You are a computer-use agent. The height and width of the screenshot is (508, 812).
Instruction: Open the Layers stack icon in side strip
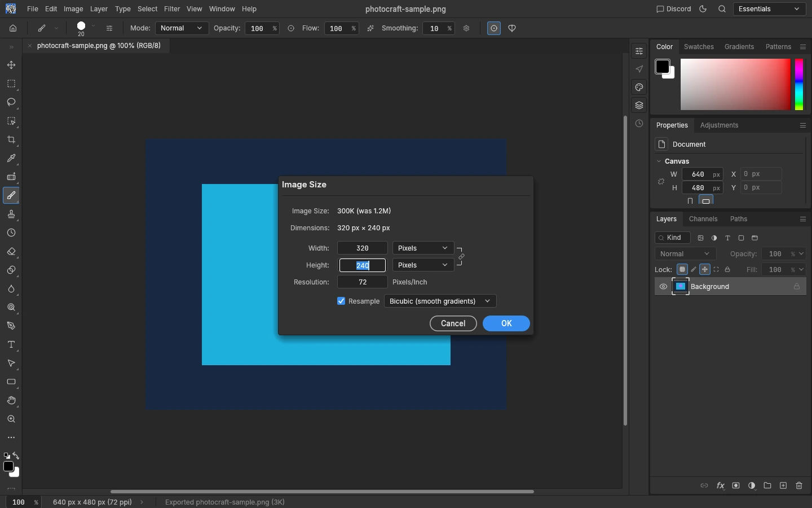(x=639, y=106)
